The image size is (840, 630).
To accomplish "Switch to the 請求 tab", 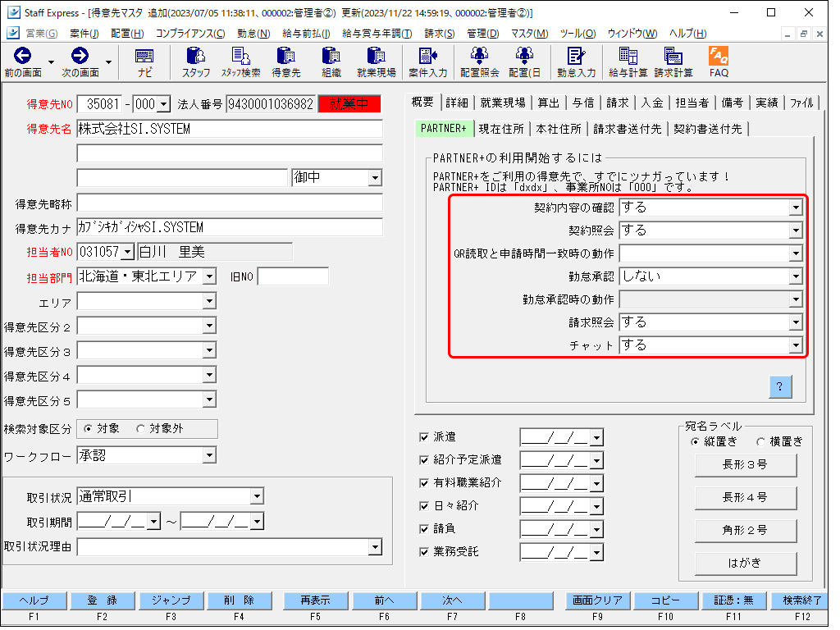I will coord(617,103).
